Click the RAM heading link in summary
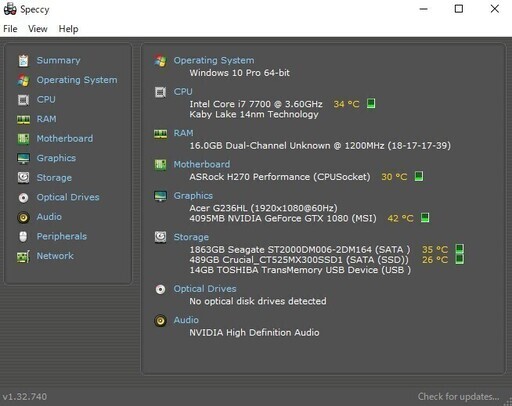Viewport: 512px width, 406px height. point(183,133)
